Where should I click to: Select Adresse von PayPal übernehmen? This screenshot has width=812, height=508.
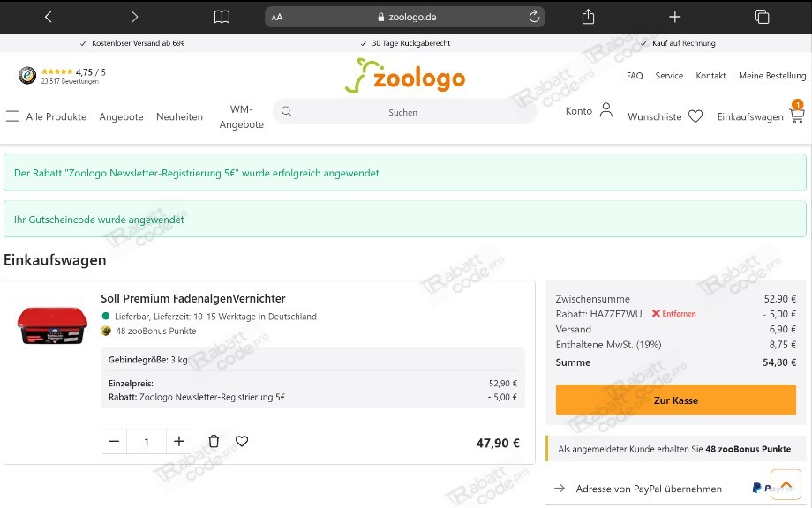click(x=649, y=489)
